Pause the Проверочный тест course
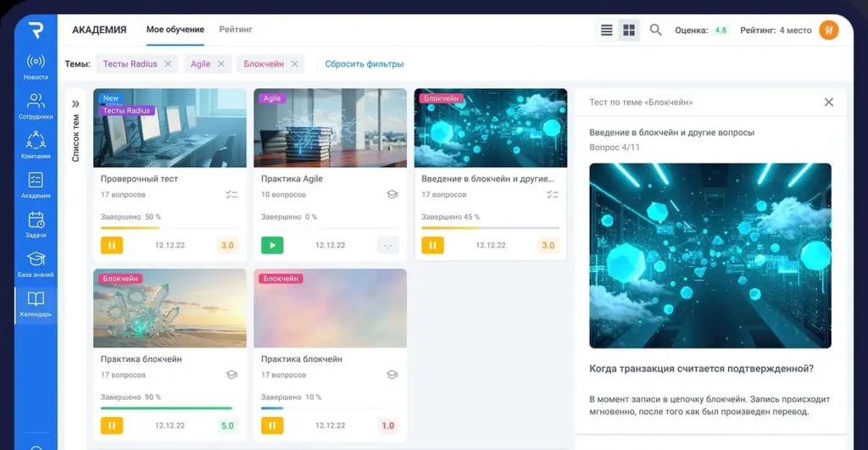This screenshot has width=868, height=450. (x=112, y=246)
